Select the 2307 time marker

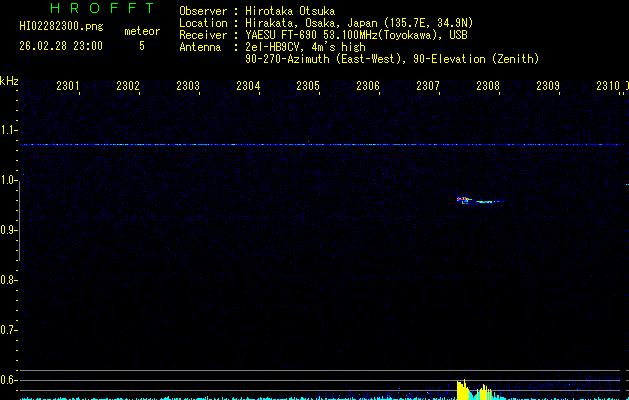(x=428, y=86)
